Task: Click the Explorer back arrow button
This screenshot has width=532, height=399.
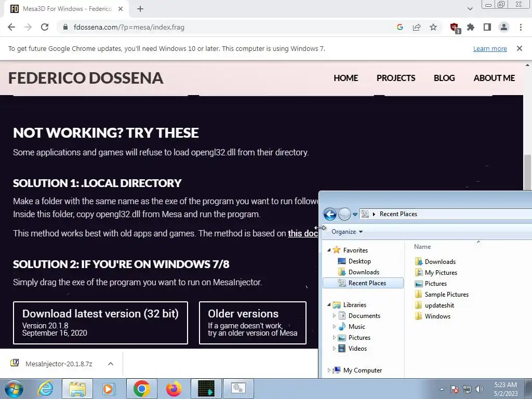Action: pyautogui.click(x=330, y=214)
